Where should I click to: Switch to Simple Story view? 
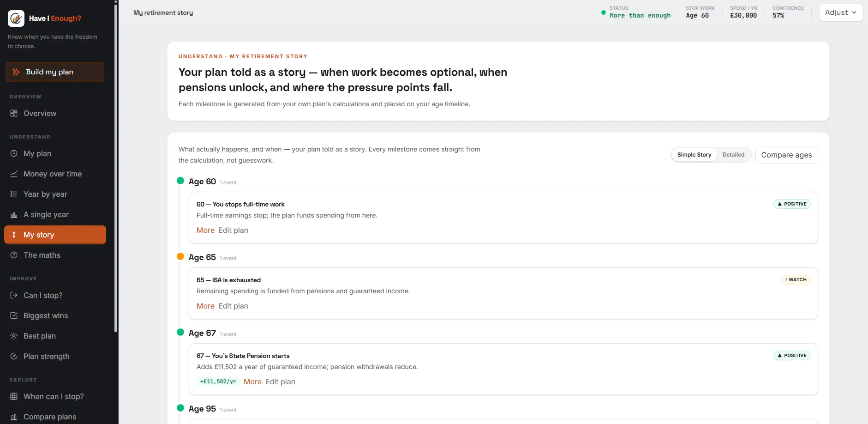tap(694, 155)
